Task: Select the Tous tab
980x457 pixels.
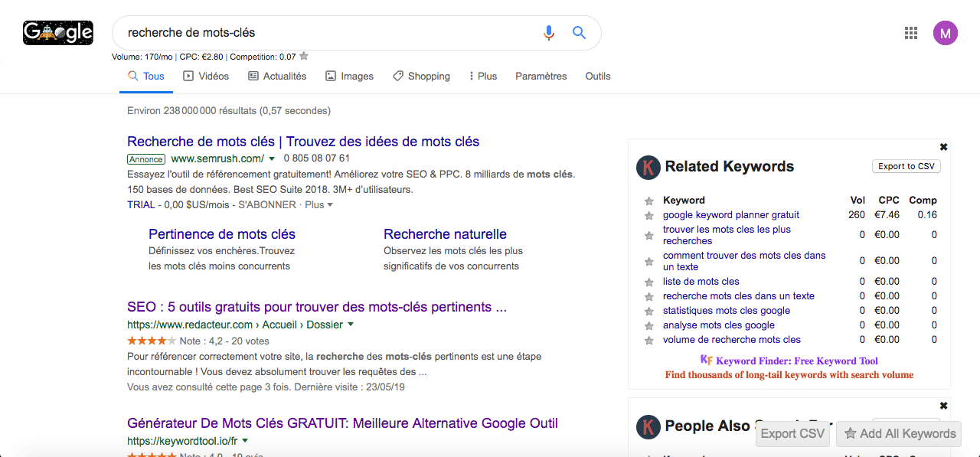Action: [x=146, y=77]
